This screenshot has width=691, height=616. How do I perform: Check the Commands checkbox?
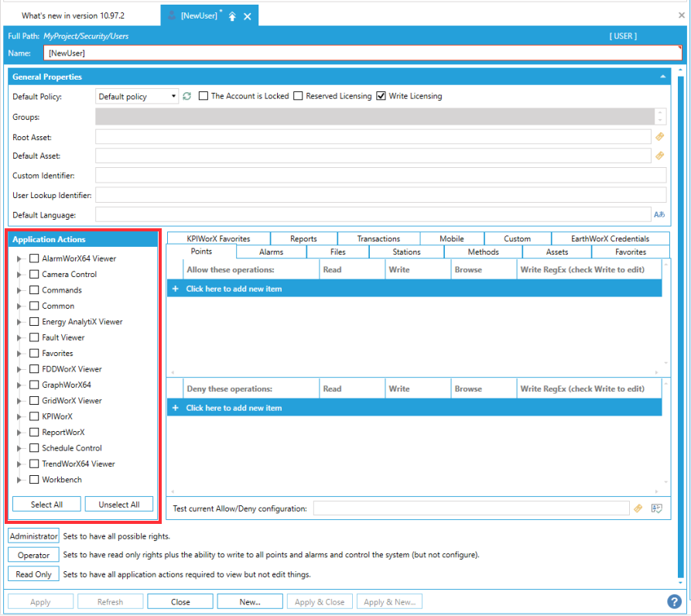34,290
